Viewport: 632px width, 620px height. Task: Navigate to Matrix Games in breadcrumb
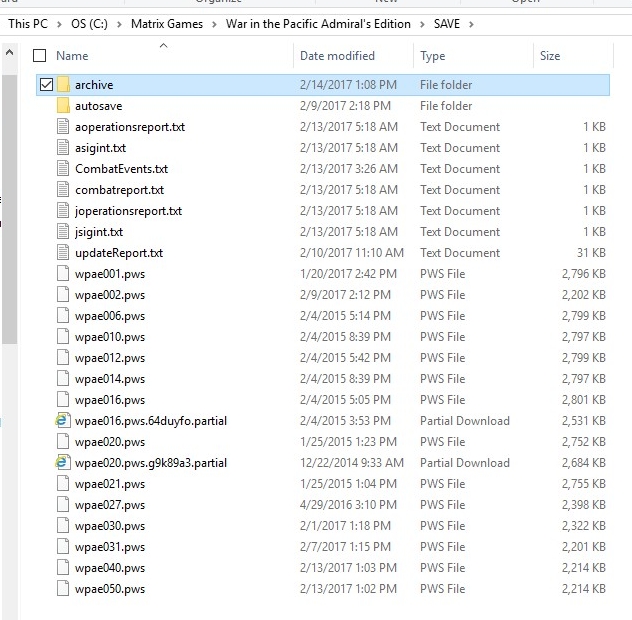click(167, 24)
